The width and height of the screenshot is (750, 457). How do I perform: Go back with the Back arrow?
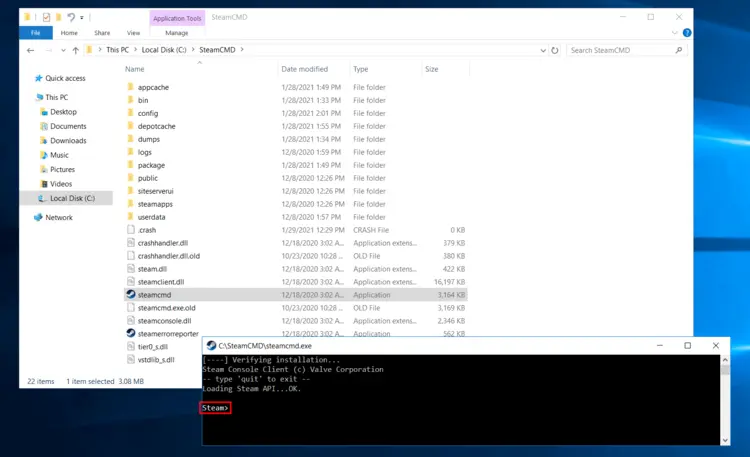pyautogui.click(x=31, y=49)
